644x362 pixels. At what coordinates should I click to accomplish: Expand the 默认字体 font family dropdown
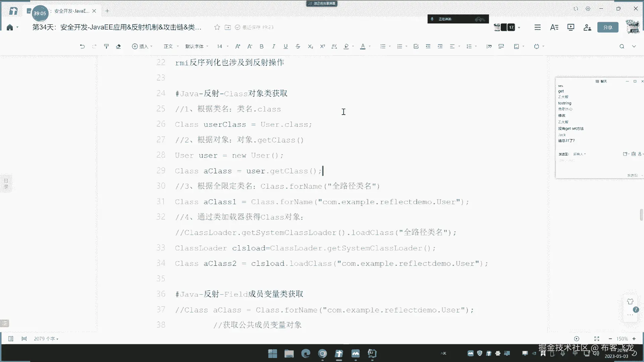[197, 46]
